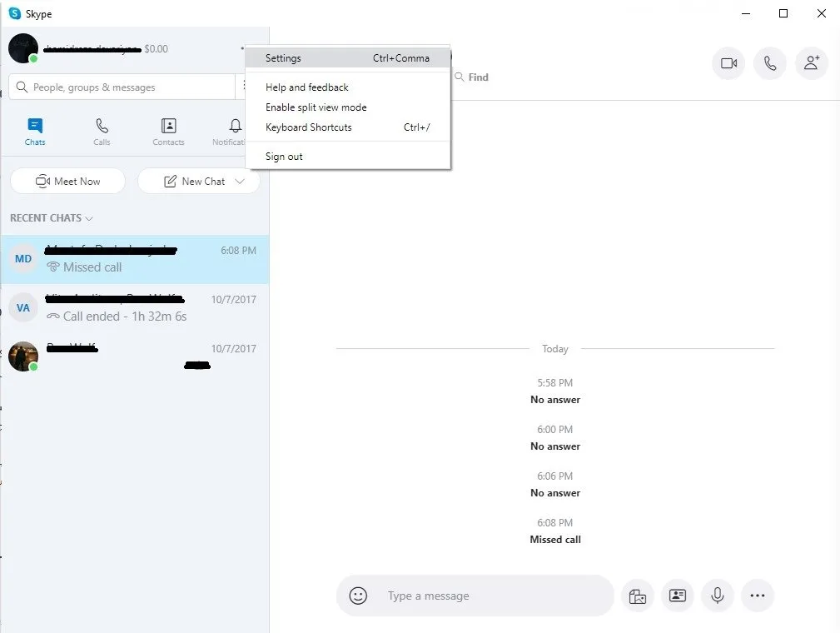This screenshot has width=840, height=633.
Task: Click the No answer entry at 6:00 PM
Action: [x=555, y=446]
